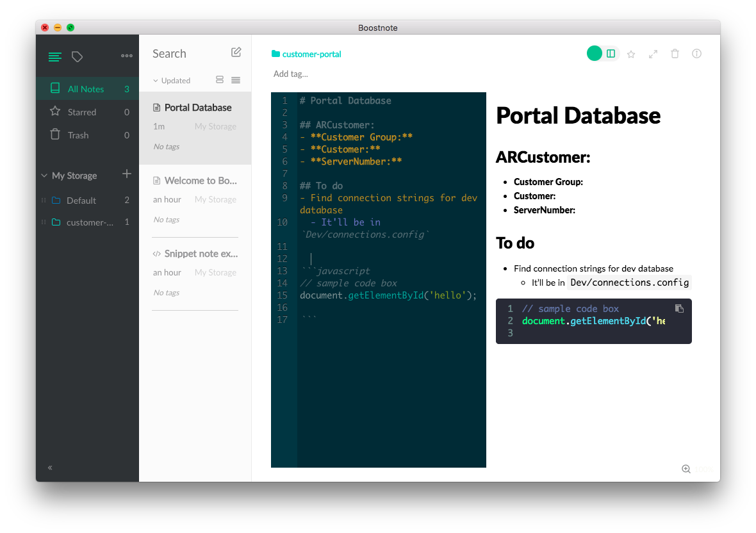The width and height of the screenshot is (756, 533).
Task: Click the All Notes book icon
Action: click(x=56, y=88)
